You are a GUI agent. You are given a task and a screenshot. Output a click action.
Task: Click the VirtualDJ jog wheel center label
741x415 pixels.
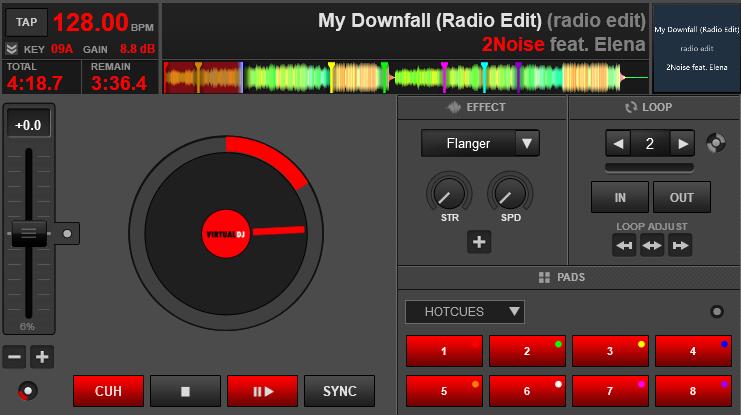click(226, 233)
